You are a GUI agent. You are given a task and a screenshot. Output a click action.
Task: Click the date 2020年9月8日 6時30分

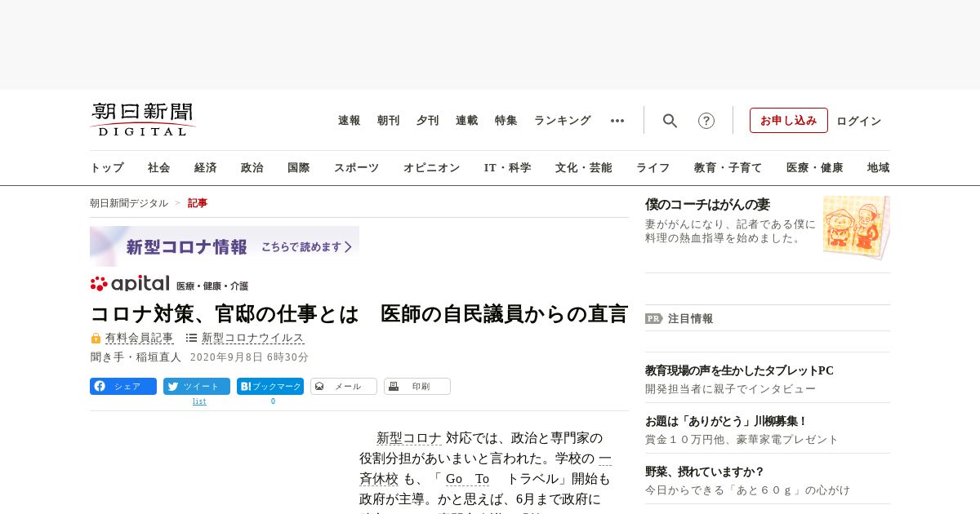(x=249, y=357)
